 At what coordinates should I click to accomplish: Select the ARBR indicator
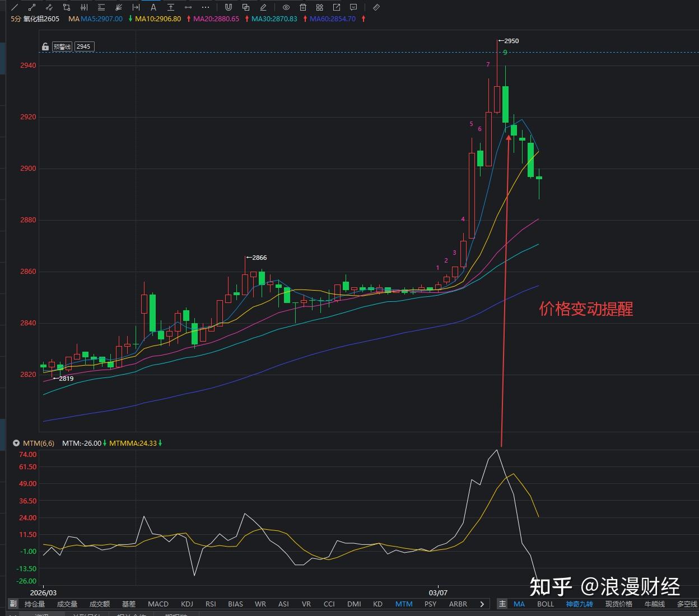[458, 604]
